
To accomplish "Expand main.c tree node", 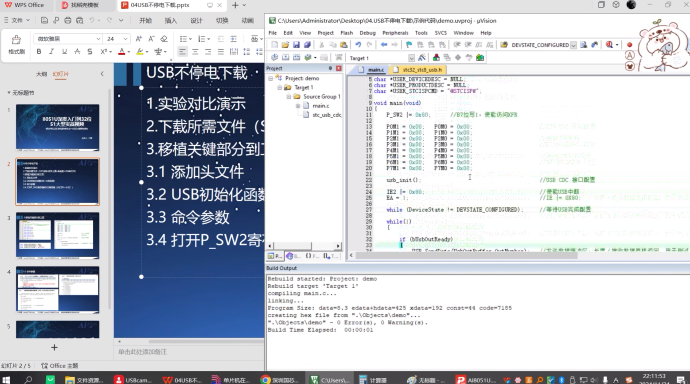I will [298, 106].
